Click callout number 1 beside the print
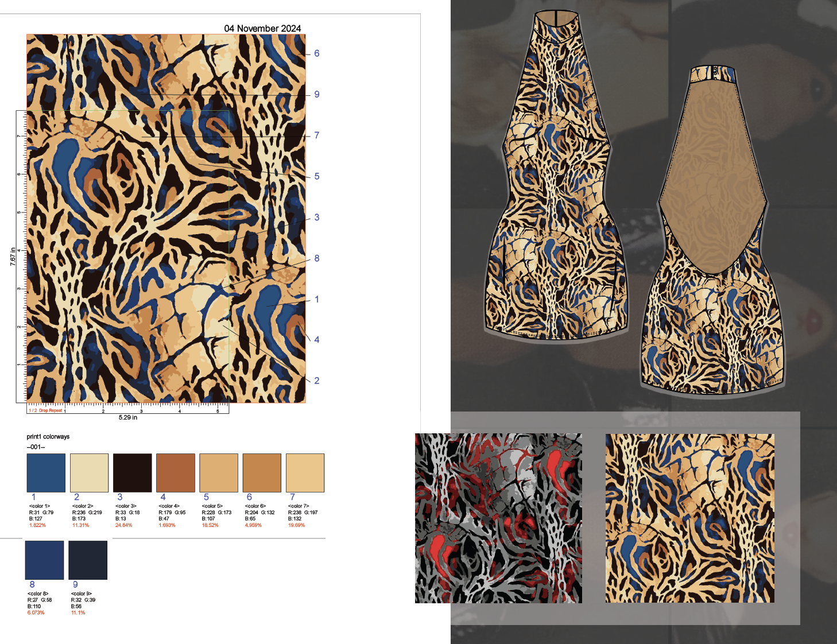Screen dimensions: 837x644 (x=316, y=299)
